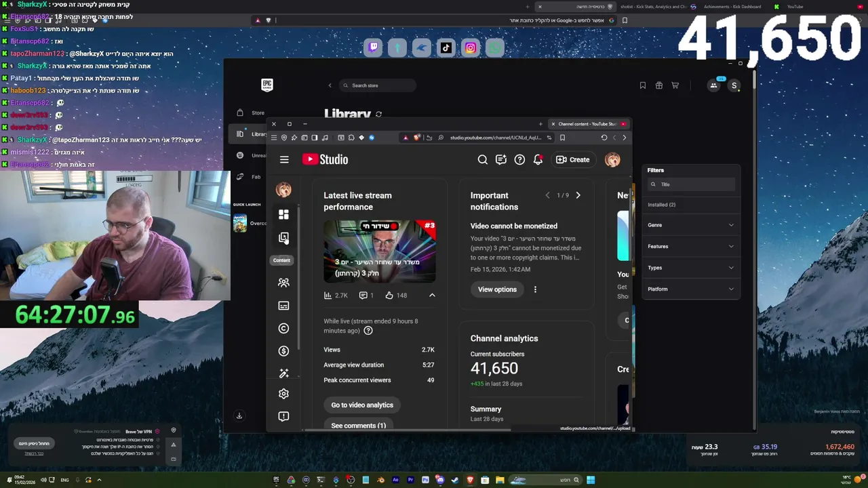Expand the Features filter
Image resolution: width=868 pixels, height=488 pixels.
pyautogui.click(x=690, y=246)
